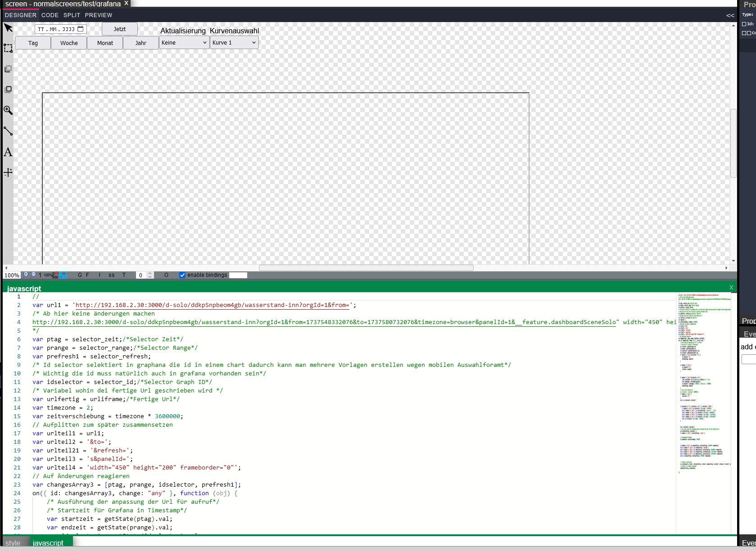The image size is (756, 551).
Task: Reset zoom to 1
Action: click(x=40, y=275)
